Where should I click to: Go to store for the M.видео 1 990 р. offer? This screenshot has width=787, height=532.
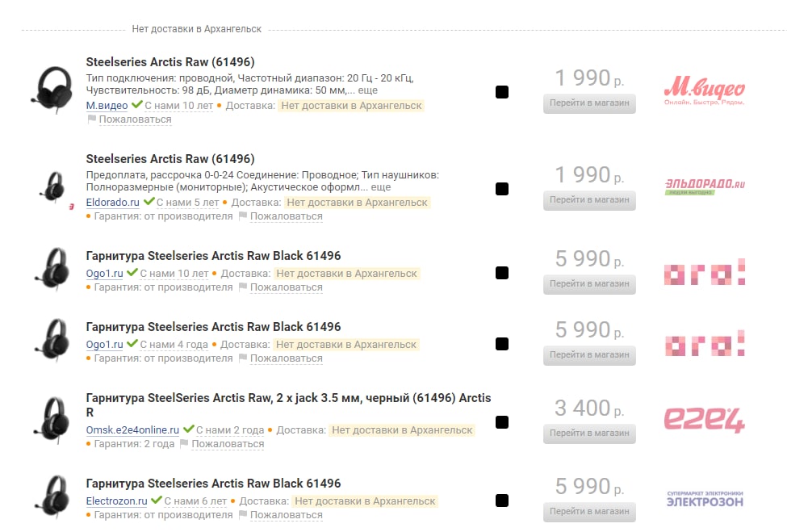point(589,103)
